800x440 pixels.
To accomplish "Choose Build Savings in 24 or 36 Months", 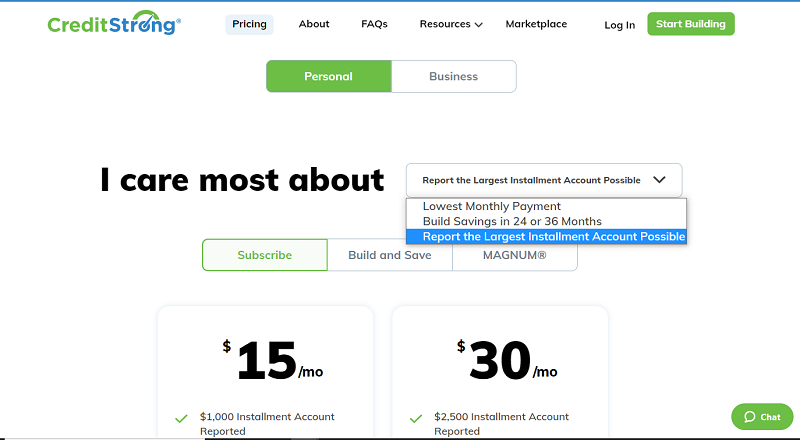I will point(546,222).
